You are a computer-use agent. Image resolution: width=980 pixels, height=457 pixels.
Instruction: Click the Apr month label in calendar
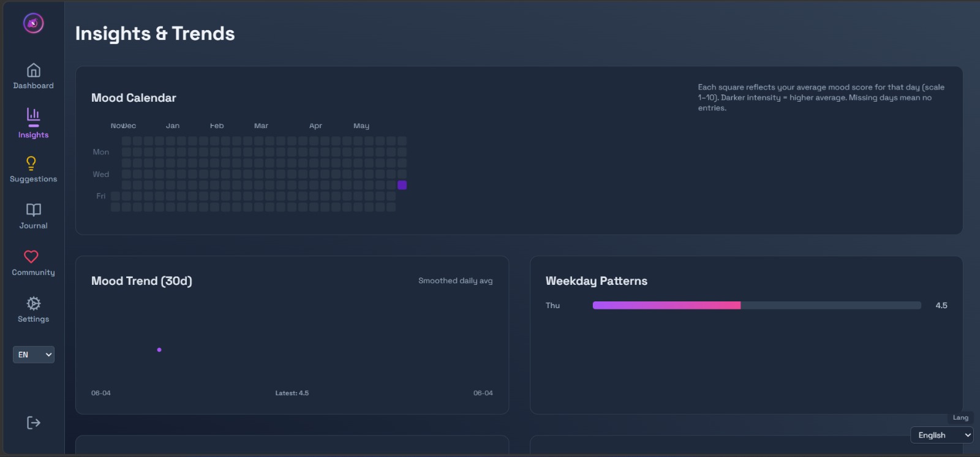click(316, 126)
